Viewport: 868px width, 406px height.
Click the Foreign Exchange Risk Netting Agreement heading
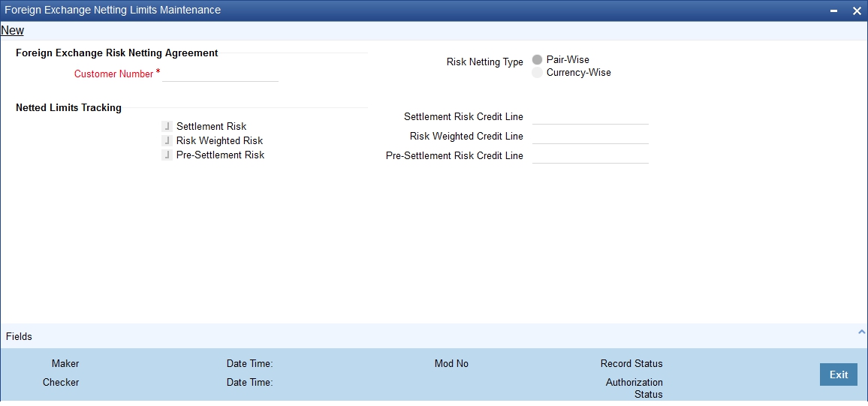[x=117, y=53]
